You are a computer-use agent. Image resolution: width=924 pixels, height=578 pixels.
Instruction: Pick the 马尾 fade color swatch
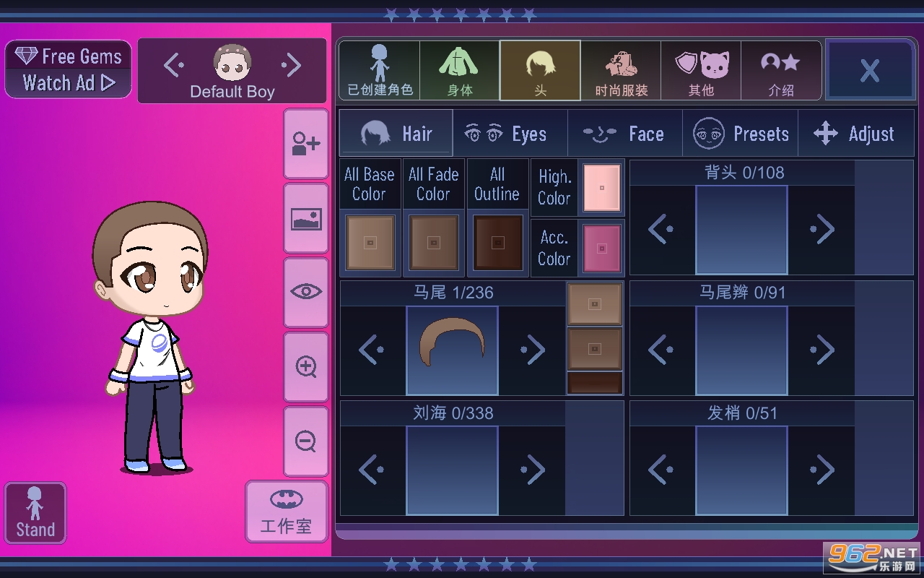(x=595, y=349)
